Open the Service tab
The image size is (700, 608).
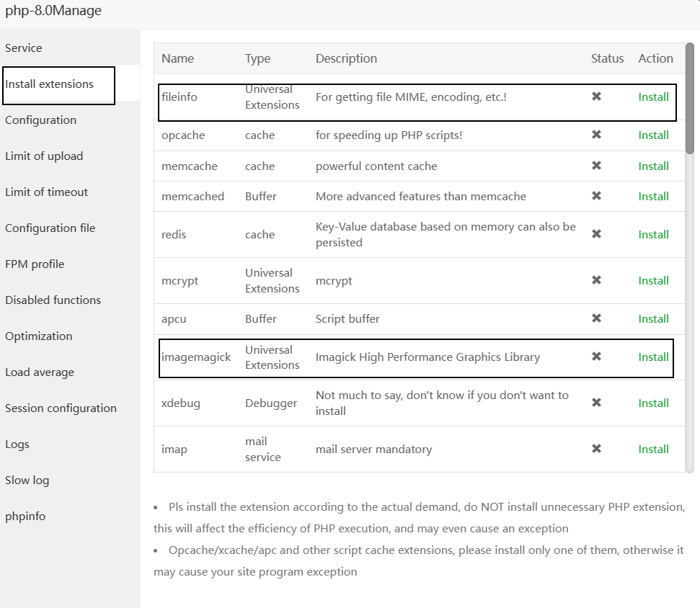coord(24,48)
